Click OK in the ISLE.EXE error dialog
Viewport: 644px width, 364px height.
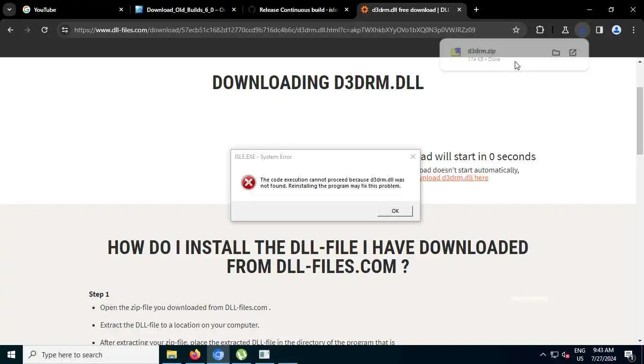(x=395, y=211)
